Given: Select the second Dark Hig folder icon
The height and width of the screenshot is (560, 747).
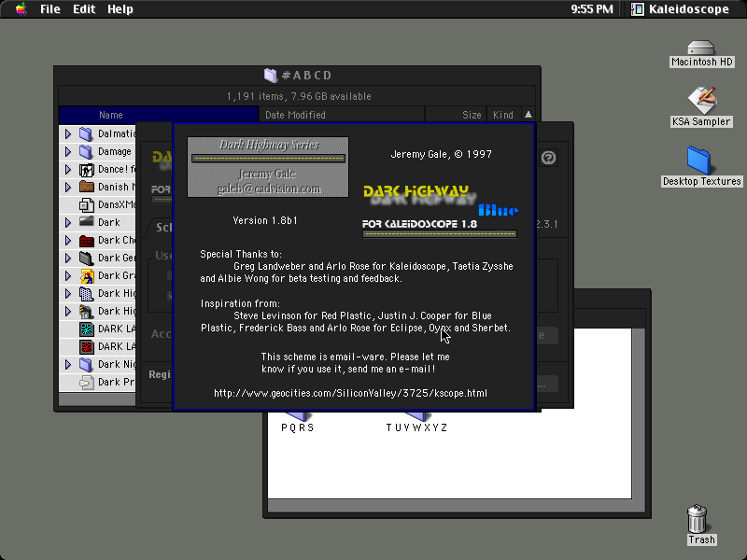Looking at the screenshot, I should [x=86, y=311].
